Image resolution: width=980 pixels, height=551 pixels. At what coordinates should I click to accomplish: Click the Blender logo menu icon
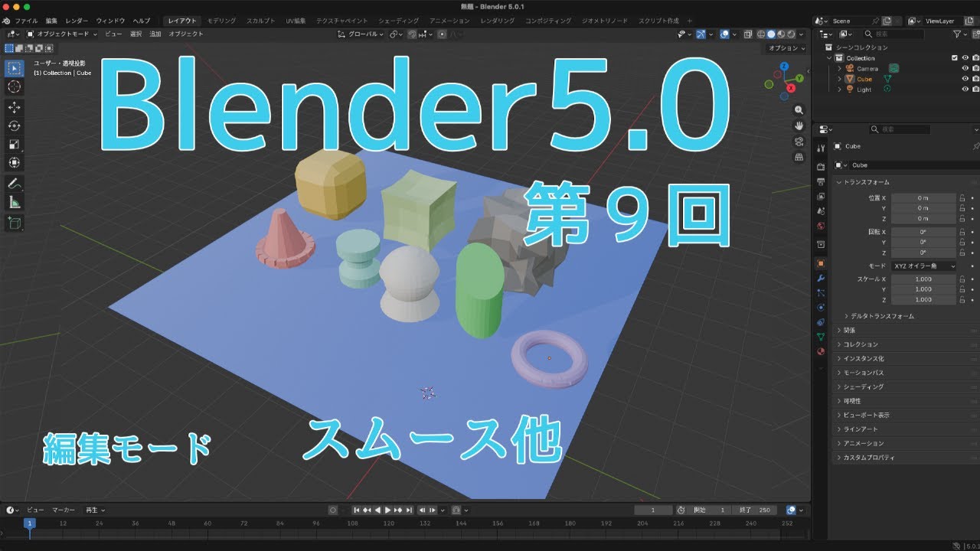[x=7, y=21]
